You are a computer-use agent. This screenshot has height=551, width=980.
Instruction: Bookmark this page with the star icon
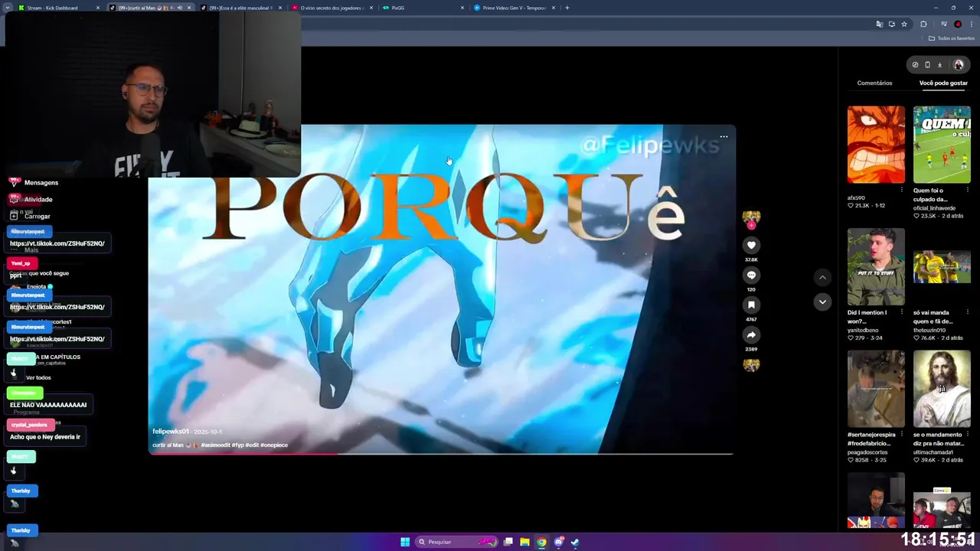click(x=903, y=24)
